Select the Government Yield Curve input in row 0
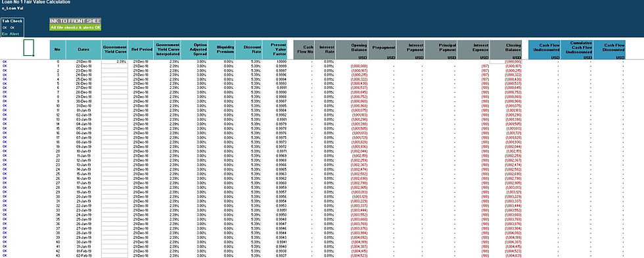644x258 pixels. [114, 61]
